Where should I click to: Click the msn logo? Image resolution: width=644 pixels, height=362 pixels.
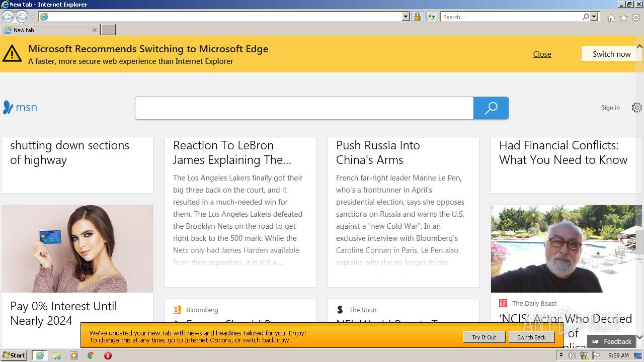pyautogui.click(x=20, y=107)
